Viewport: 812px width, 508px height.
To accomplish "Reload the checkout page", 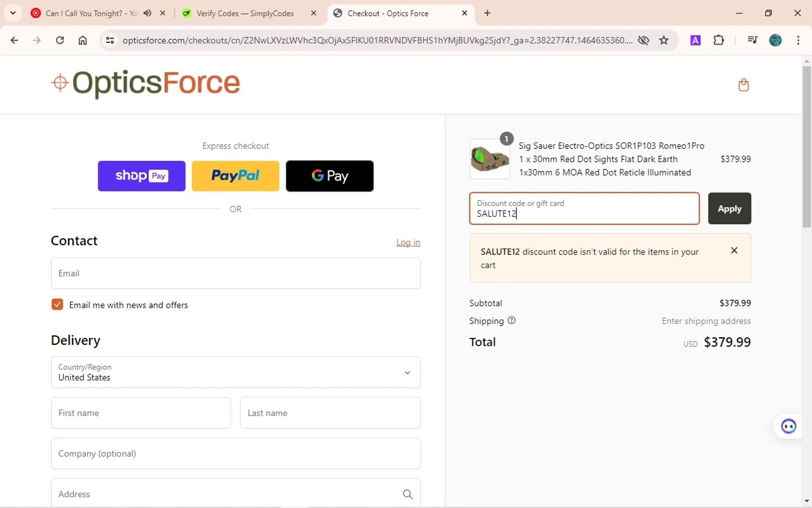I will click(60, 40).
